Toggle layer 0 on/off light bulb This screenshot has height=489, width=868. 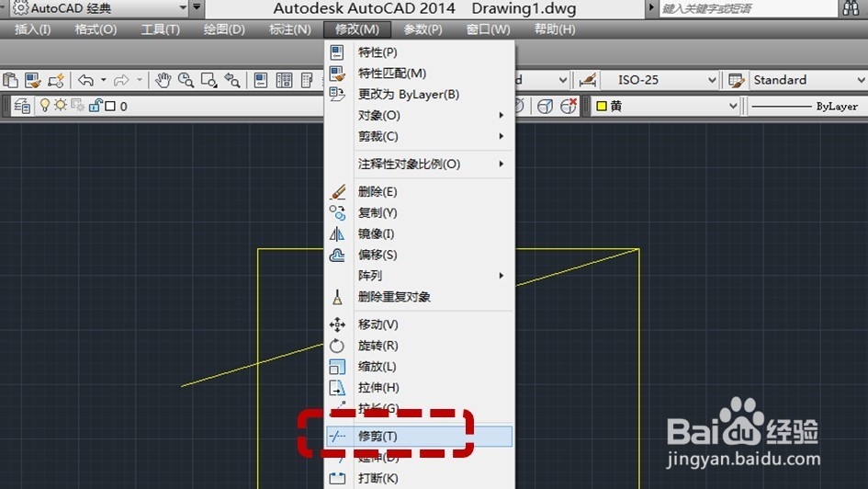(x=45, y=105)
